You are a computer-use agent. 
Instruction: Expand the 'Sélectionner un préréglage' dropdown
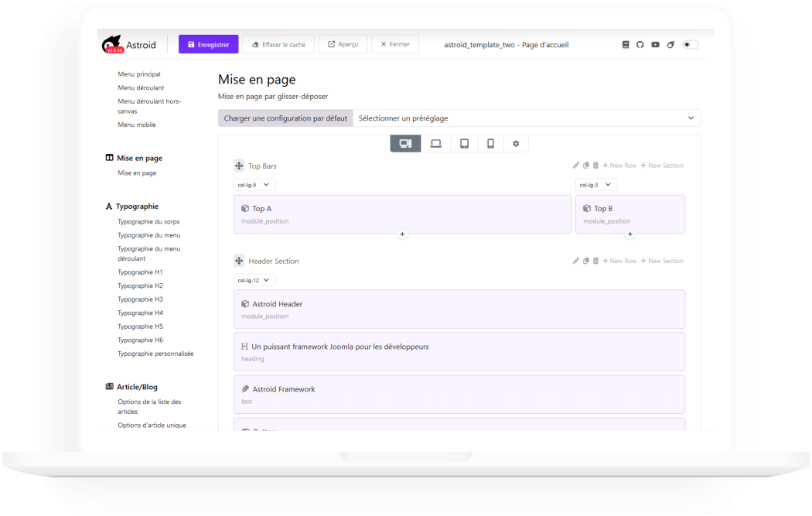pos(526,118)
